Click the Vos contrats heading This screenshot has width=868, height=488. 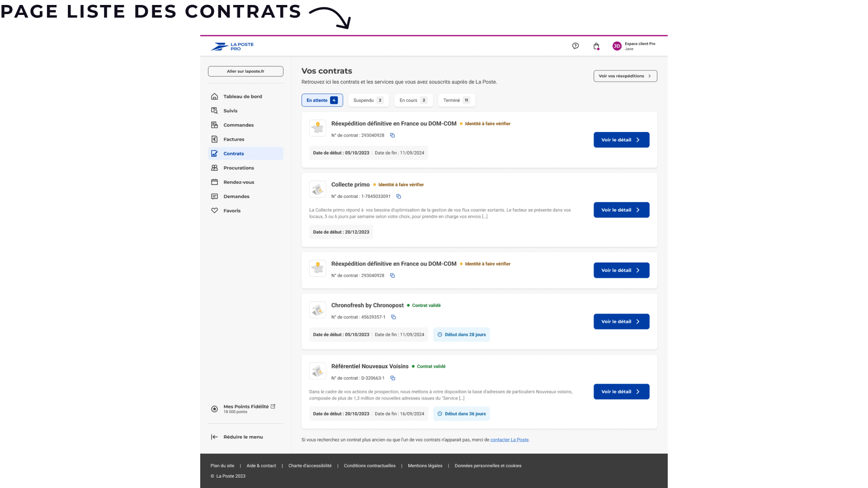(327, 71)
